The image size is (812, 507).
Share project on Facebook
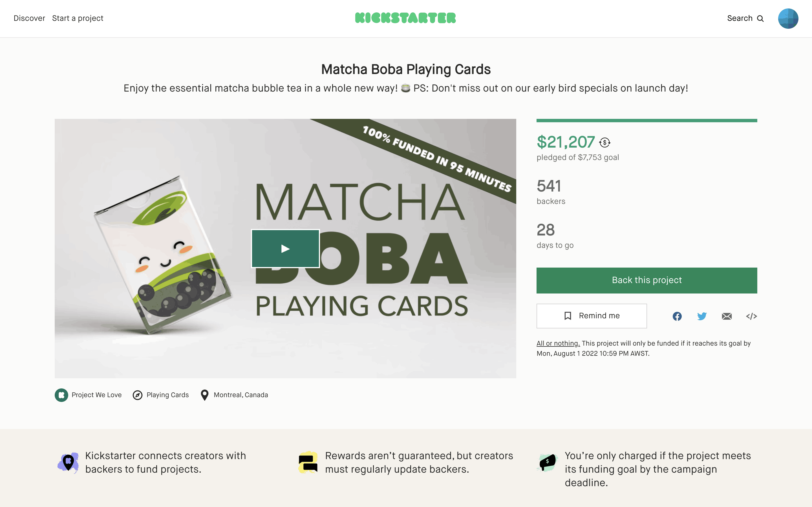[x=677, y=316]
